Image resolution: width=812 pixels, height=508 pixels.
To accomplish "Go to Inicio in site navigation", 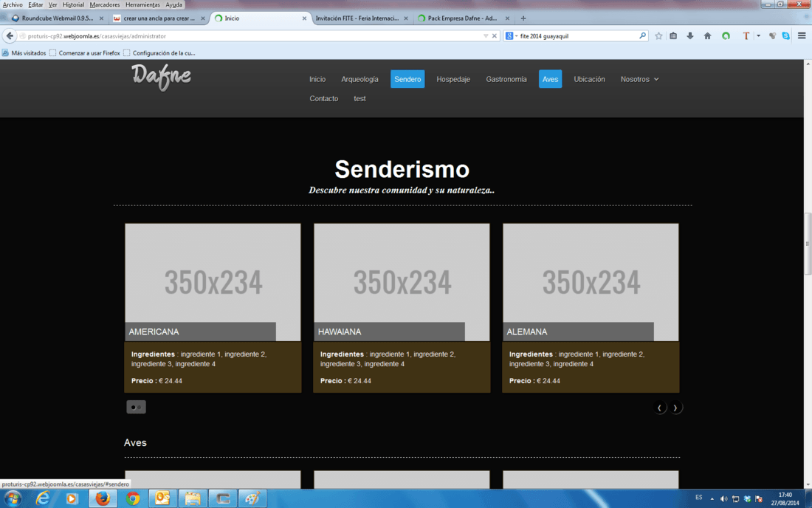I will [317, 79].
